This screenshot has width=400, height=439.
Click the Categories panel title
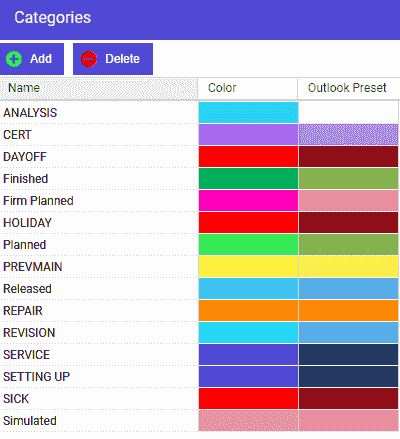[x=53, y=18]
